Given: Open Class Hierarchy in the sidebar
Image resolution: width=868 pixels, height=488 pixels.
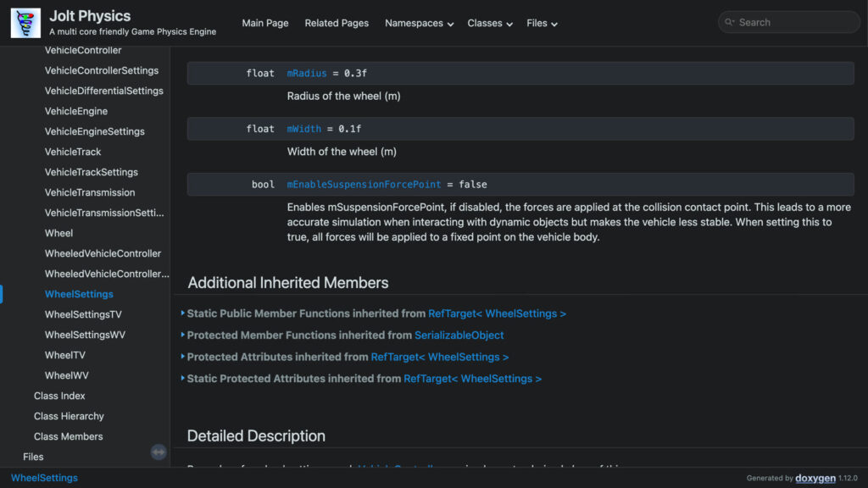Looking at the screenshot, I should click(x=69, y=416).
